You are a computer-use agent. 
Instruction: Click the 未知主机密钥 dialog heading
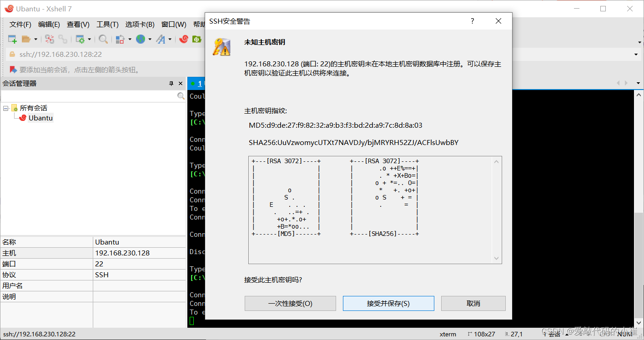click(265, 42)
